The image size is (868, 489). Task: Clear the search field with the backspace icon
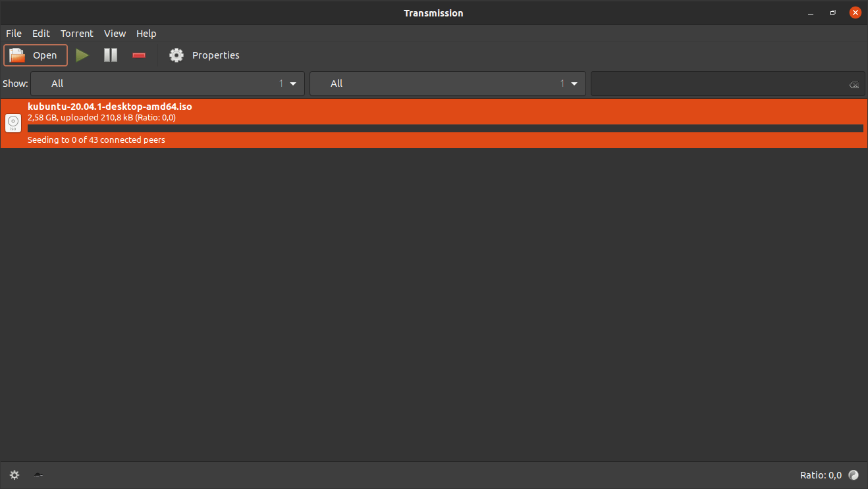coord(854,84)
